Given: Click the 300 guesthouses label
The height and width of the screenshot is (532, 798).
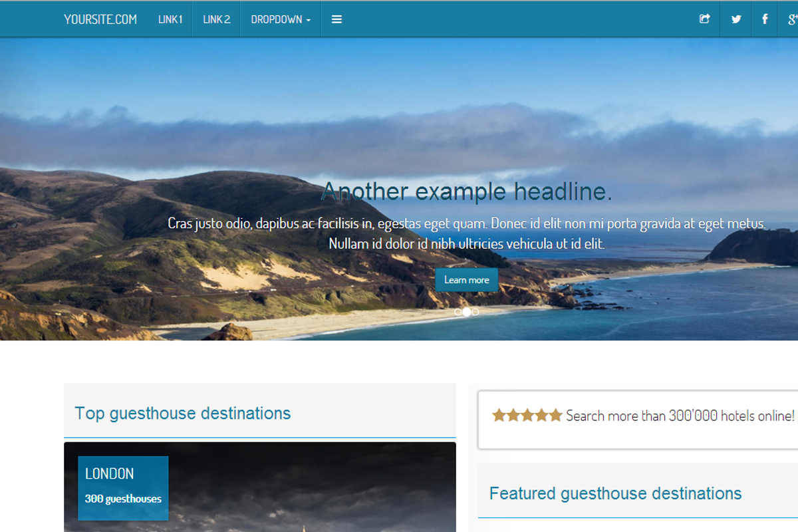Looking at the screenshot, I should click(122, 497).
